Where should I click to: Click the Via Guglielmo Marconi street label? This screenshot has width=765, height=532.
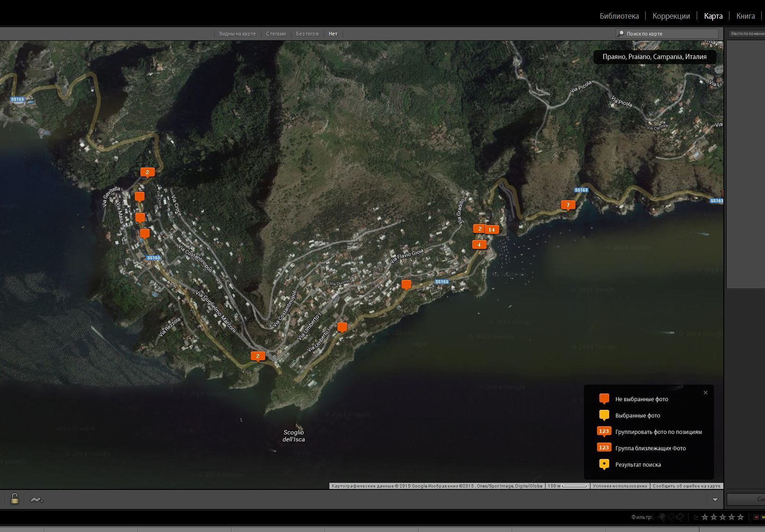pyautogui.click(x=216, y=311)
